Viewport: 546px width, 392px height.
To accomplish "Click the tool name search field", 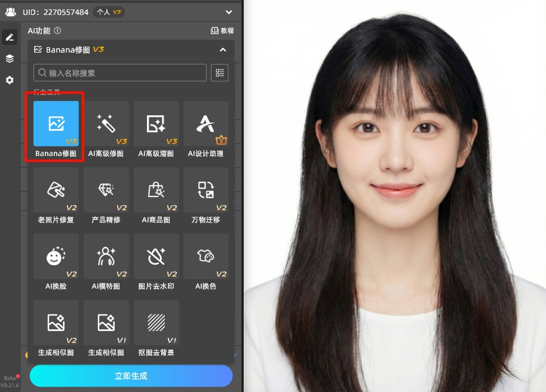I will coord(119,72).
